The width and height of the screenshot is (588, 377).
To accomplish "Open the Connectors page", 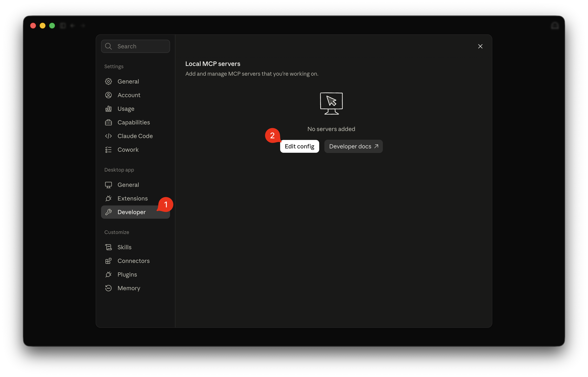I will [x=135, y=261].
